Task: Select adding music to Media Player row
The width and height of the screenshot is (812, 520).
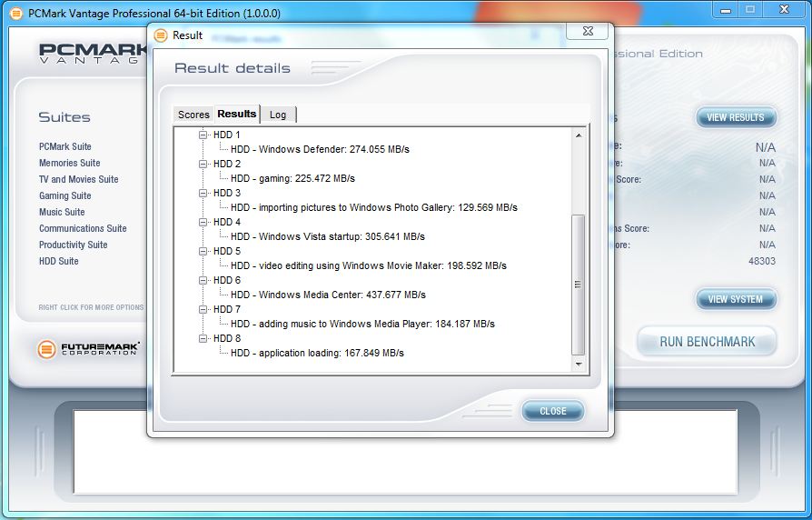Action: pos(362,324)
